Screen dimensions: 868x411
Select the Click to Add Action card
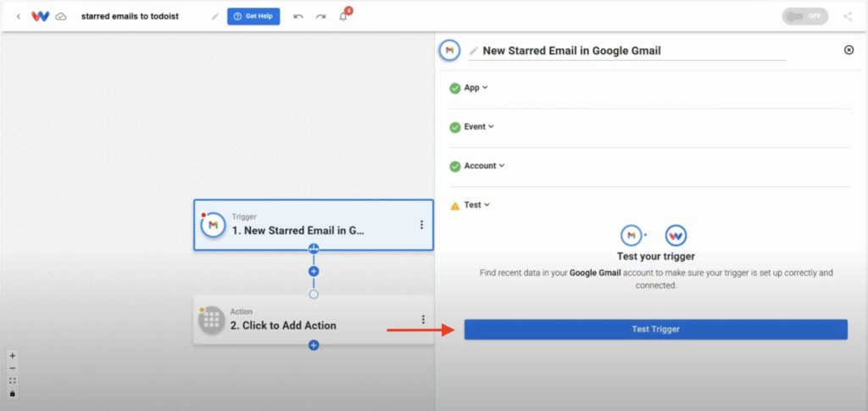click(314, 319)
